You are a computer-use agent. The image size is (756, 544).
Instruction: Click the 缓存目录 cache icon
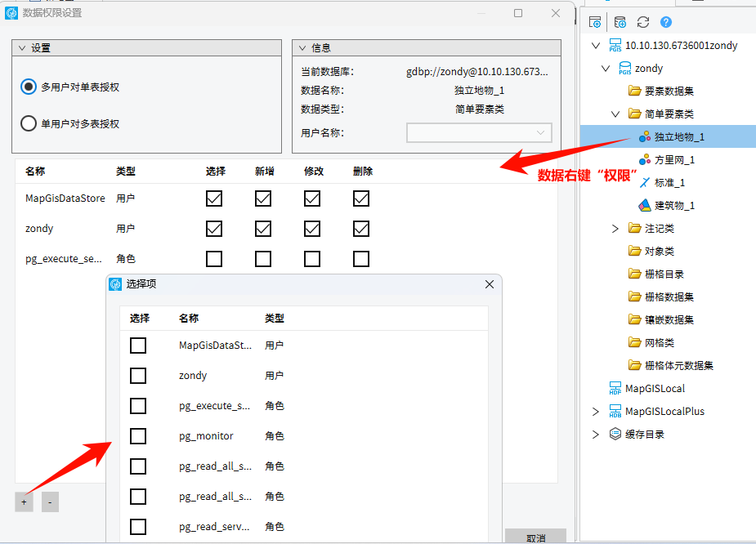[615, 434]
